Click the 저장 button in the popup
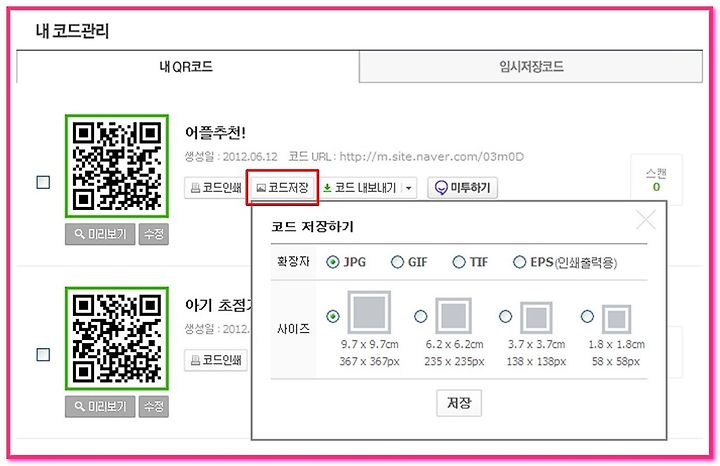 (x=459, y=403)
